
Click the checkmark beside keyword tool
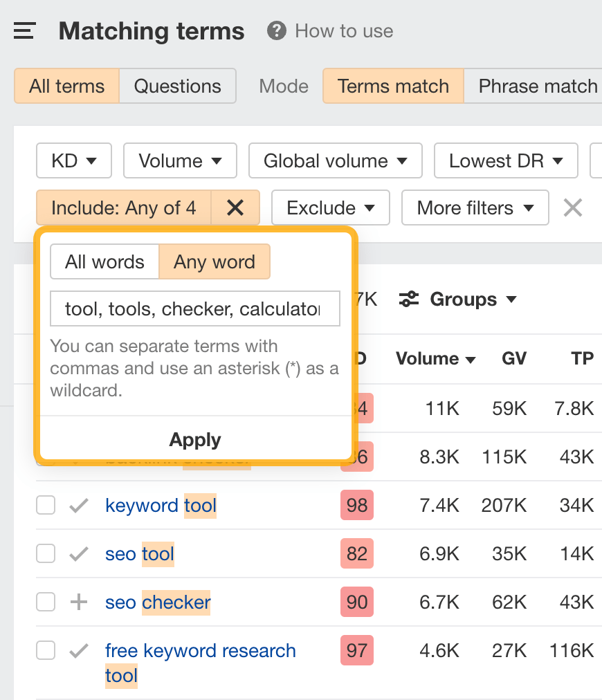click(78, 505)
